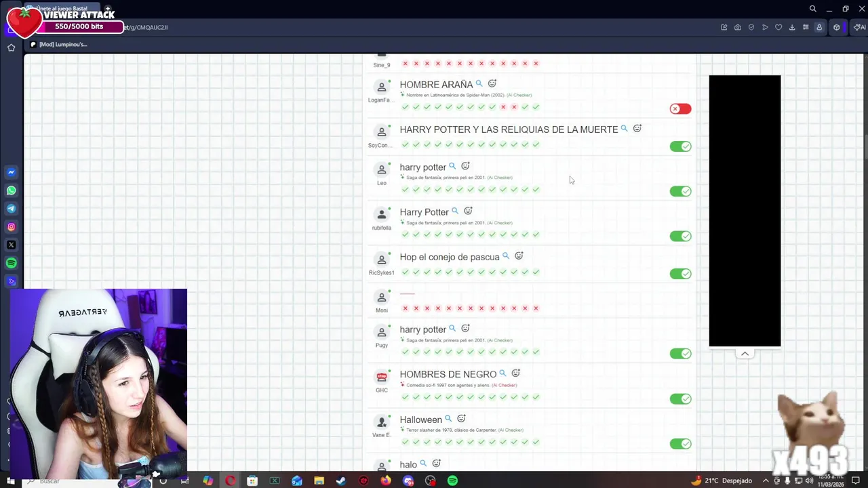Select the [Mod] Lumpinou's bookmark tab
This screenshot has width=868, height=488.
click(x=58, y=44)
